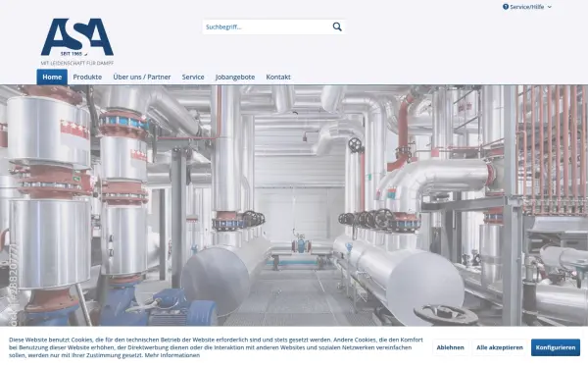The width and height of the screenshot is (588, 368).
Task: Decline cookies with Ablehnen button
Action: (x=451, y=347)
